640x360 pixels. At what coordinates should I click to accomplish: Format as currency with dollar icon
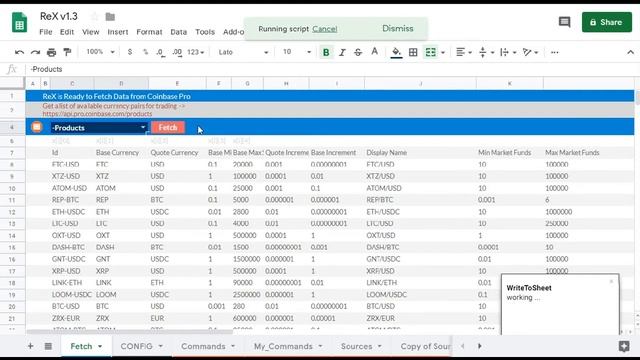click(x=130, y=52)
